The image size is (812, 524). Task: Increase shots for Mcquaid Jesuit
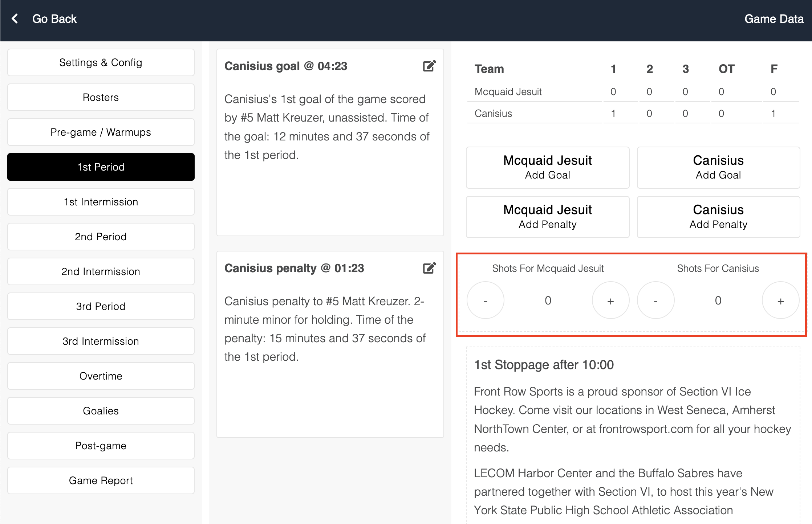point(610,300)
